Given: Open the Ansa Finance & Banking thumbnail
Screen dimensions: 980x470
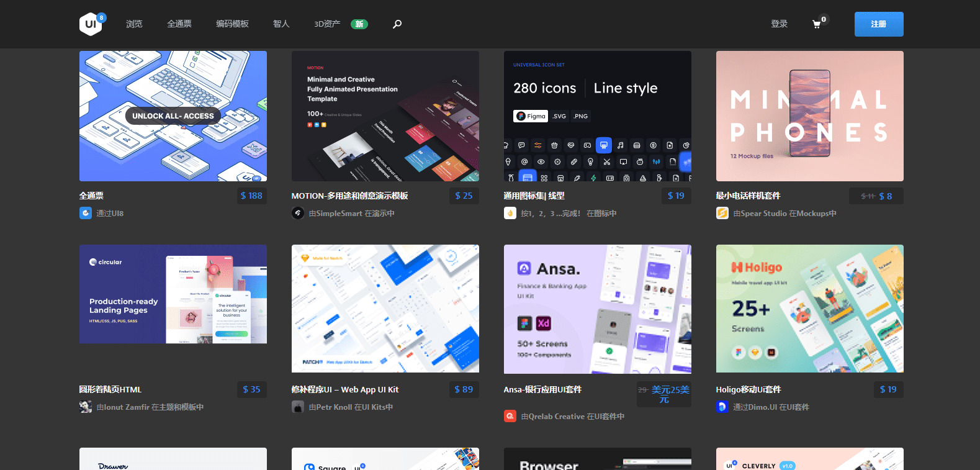Looking at the screenshot, I should pos(598,309).
